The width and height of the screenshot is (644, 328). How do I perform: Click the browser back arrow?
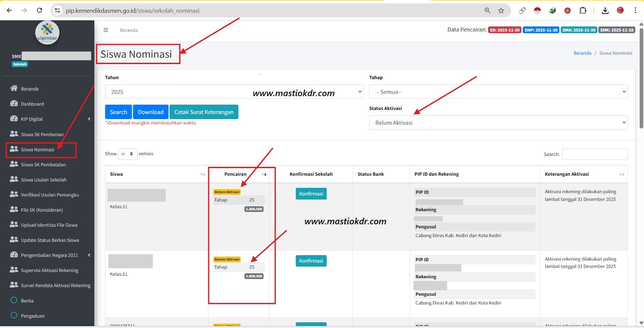click(9, 10)
